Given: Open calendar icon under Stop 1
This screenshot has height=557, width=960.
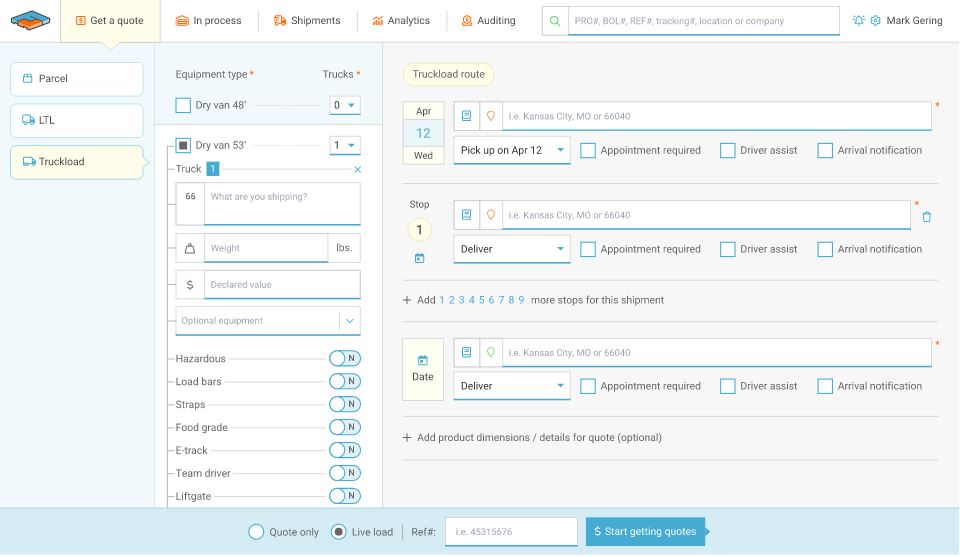Looking at the screenshot, I should point(419,258).
